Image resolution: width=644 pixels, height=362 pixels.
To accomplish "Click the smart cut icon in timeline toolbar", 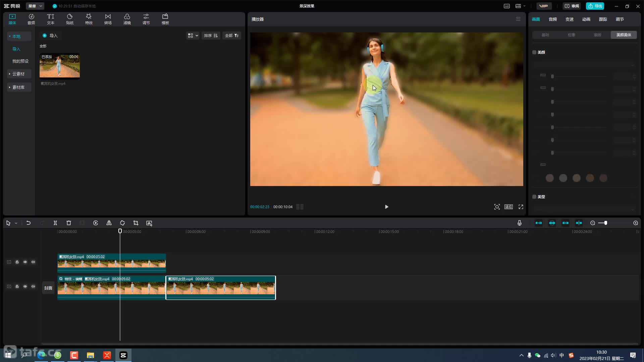I will [149, 223].
